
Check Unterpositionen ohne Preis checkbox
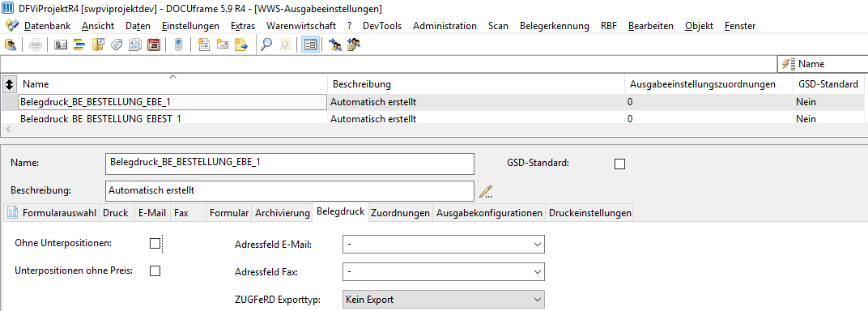tap(155, 271)
